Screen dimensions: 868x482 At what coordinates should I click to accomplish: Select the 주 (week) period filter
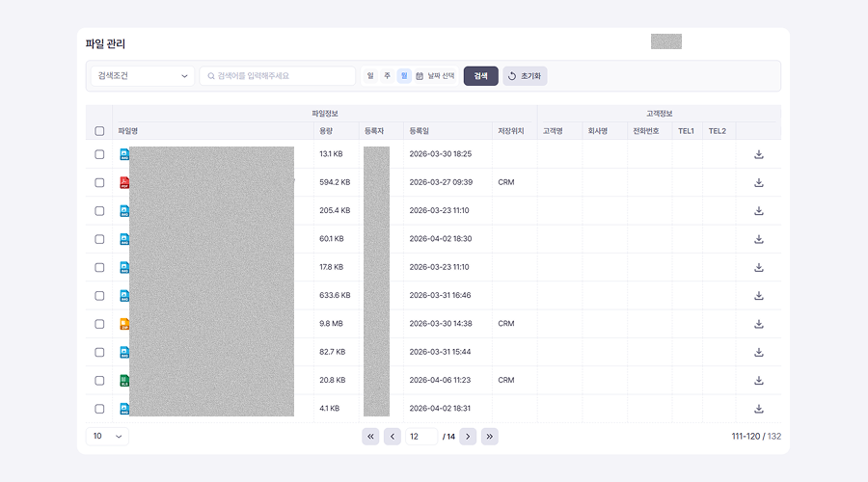click(x=387, y=76)
